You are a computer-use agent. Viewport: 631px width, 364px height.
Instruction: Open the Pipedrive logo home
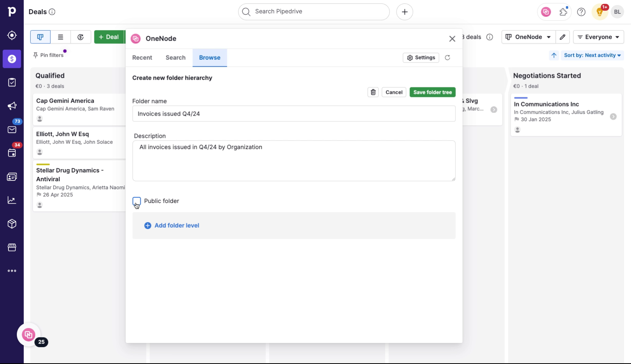[x=12, y=11]
